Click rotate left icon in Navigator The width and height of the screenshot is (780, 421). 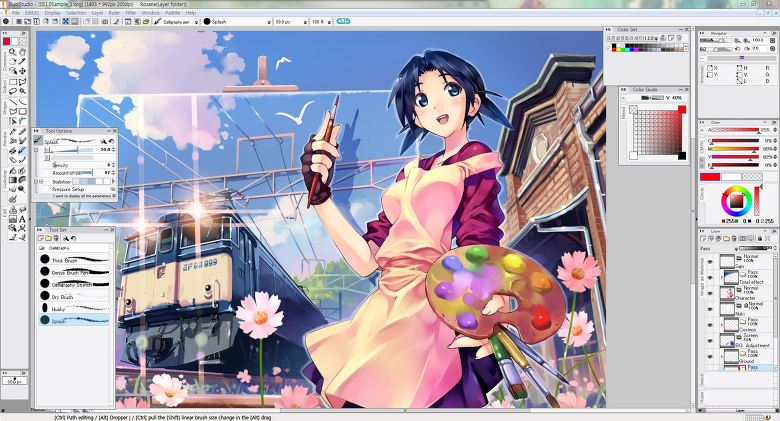tap(738, 49)
